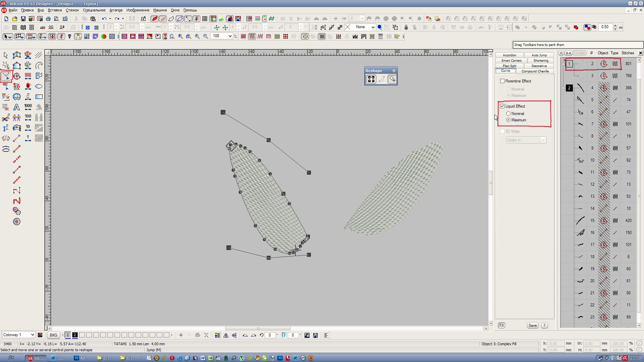This screenshot has width=644, height=362.
Task: Click the Save button in effects panel
Action: 532,325
